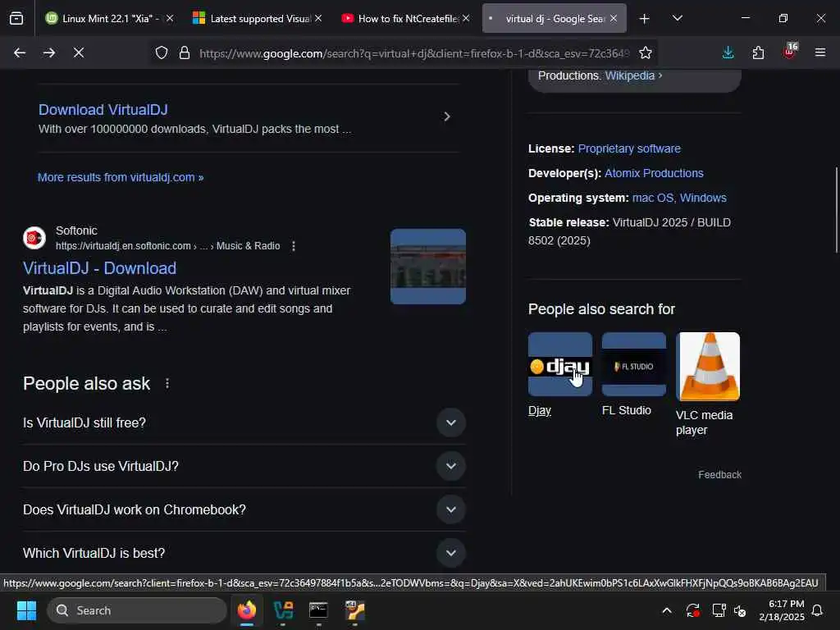Open the clock showing 6:17 PM
Image resolution: width=840 pixels, height=630 pixels.
pos(782,610)
